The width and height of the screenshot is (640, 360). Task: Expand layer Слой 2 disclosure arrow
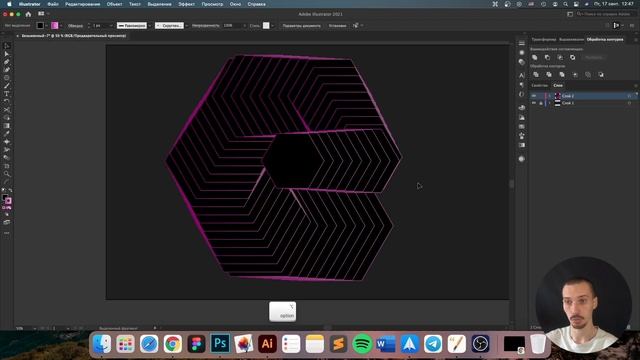pos(549,96)
